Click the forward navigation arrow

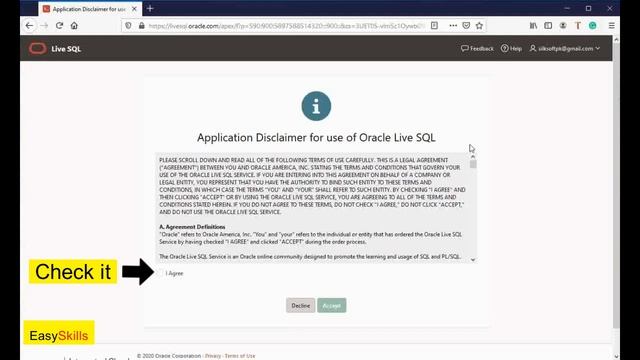44,25
